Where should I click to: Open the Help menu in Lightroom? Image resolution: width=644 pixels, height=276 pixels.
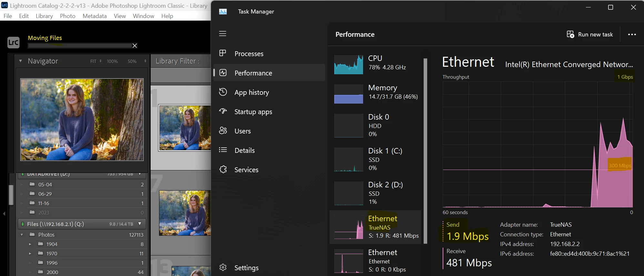(167, 16)
